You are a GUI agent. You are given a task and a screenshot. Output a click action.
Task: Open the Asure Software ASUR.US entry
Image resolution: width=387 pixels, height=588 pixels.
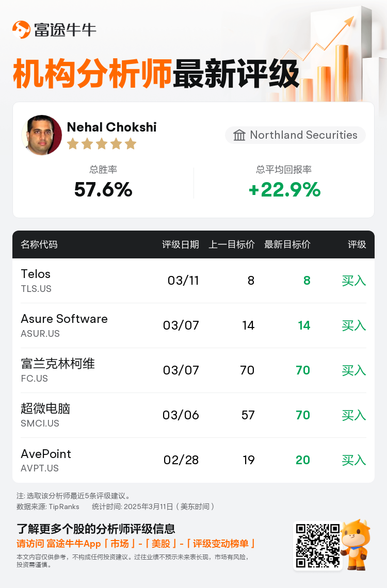point(193,325)
